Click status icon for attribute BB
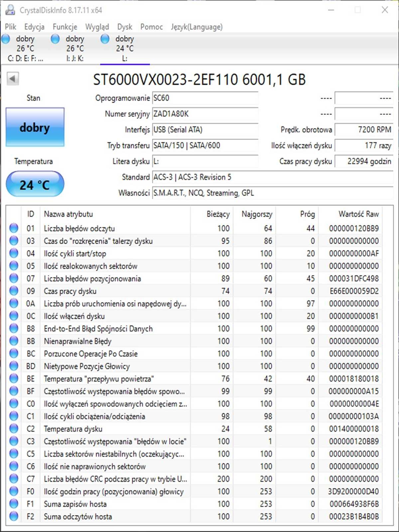399x532 pixels. 14,341
